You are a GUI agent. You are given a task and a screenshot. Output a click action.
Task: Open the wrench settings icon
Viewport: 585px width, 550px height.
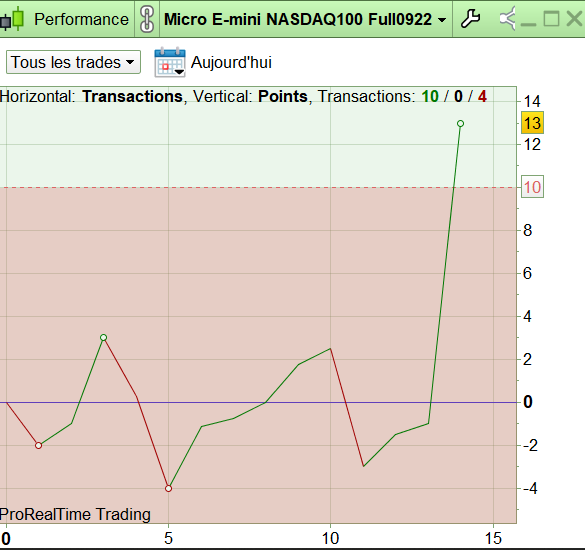tap(470, 19)
